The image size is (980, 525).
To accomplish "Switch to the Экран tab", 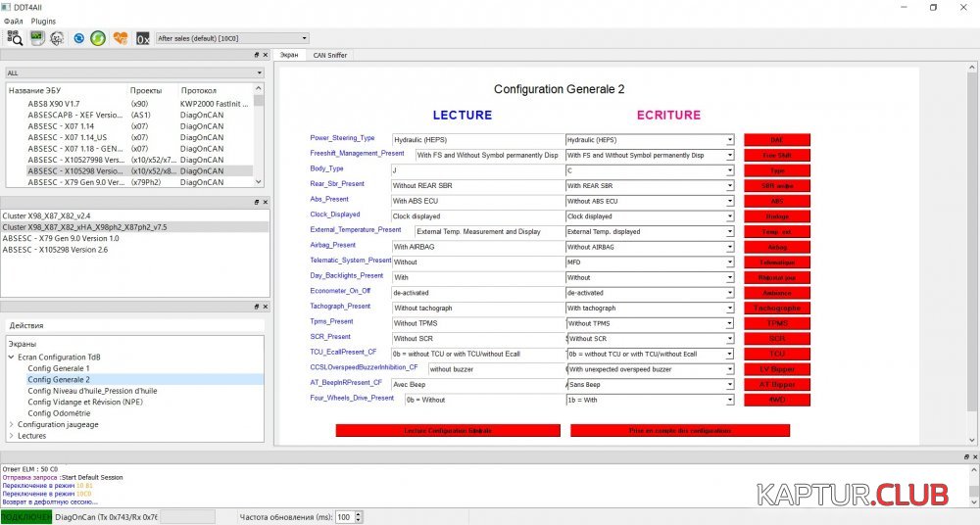I will [289, 55].
